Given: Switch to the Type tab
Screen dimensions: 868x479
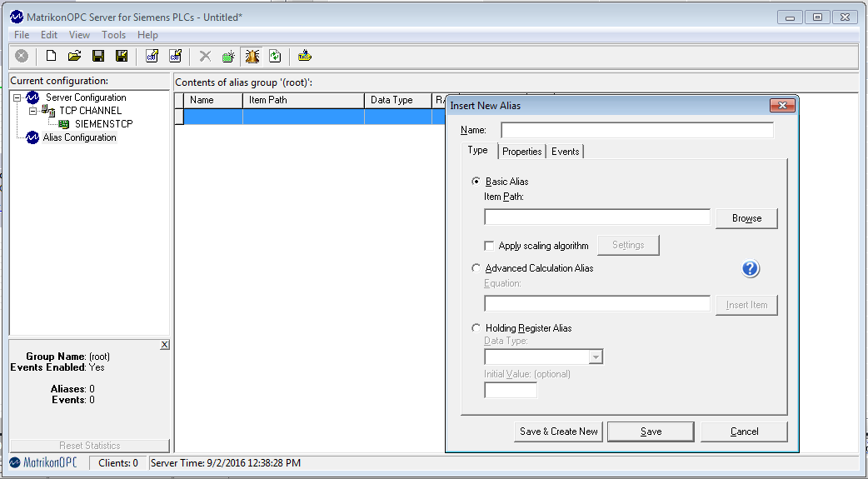Looking at the screenshot, I should pyautogui.click(x=477, y=150).
